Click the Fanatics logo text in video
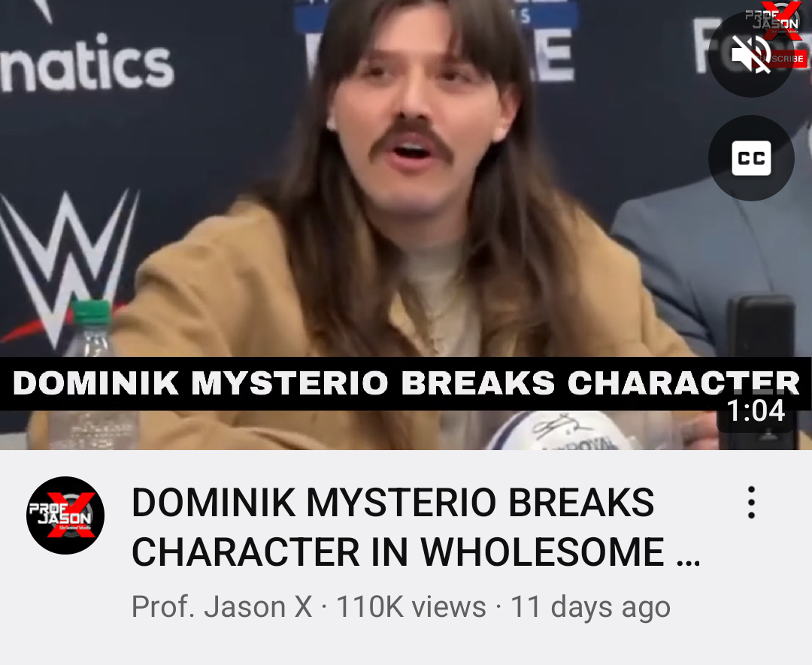This screenshot has width=812, height=665. 86,64
